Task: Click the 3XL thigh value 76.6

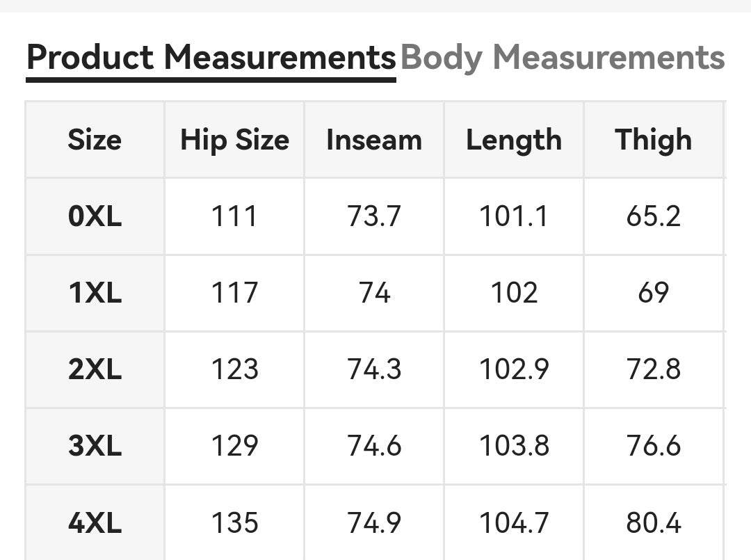Action: (x=653, y=446)
